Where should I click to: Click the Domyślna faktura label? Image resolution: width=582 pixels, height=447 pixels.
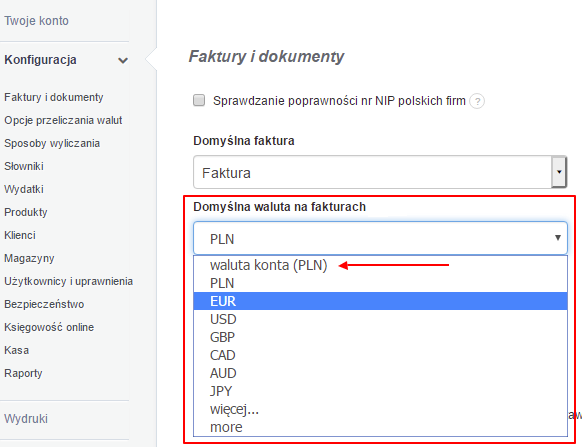(244, 141)
